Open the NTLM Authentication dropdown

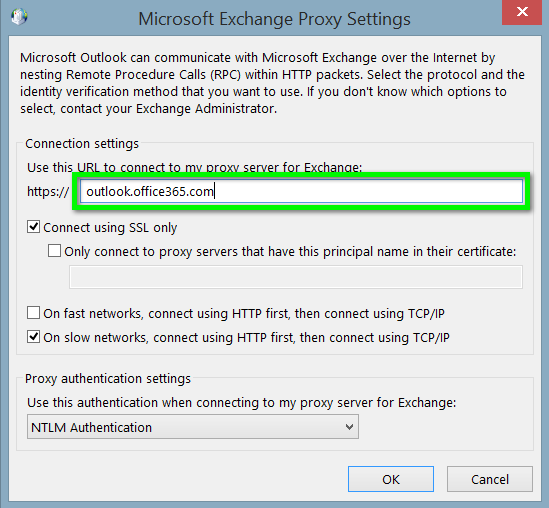click(193, 427)
